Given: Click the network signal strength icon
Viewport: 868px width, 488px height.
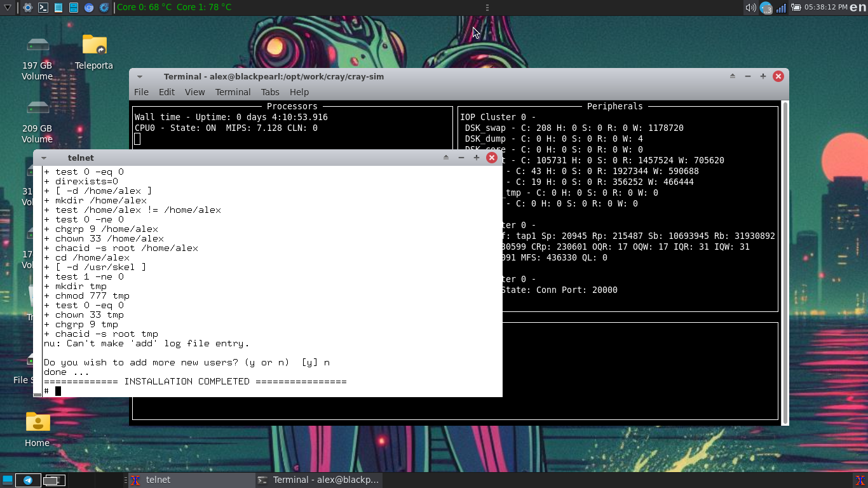Looking at the screenshot, I should tap(781, 8).
